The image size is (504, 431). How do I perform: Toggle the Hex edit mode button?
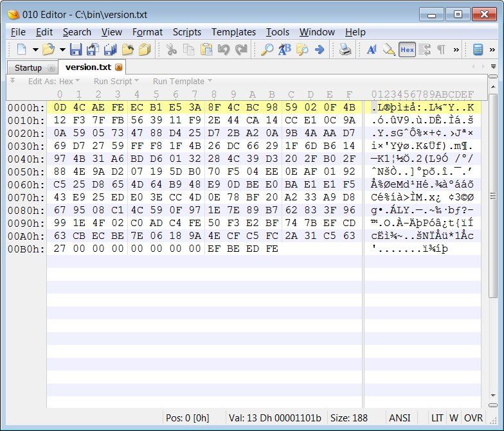[407, 50]
